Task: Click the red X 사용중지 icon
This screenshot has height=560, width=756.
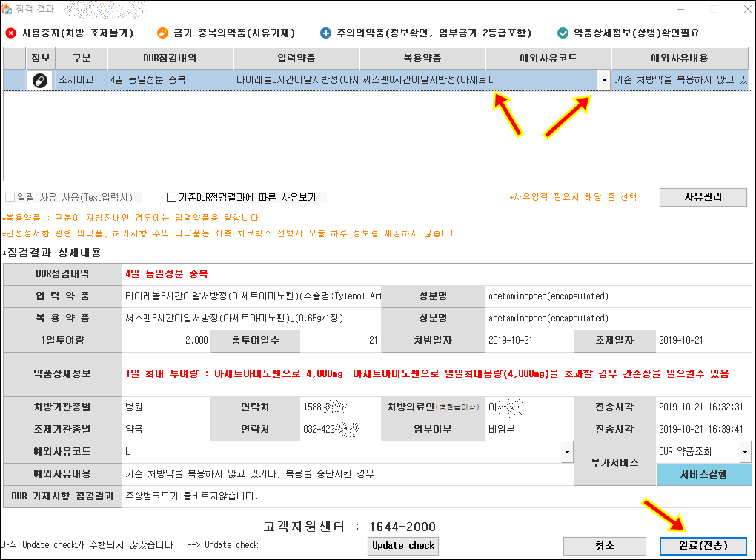Action: pos(10,33)
